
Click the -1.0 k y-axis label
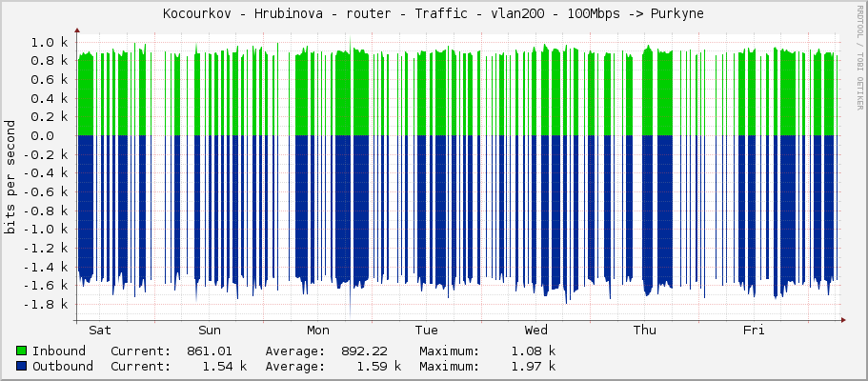(x=47, y=230)
